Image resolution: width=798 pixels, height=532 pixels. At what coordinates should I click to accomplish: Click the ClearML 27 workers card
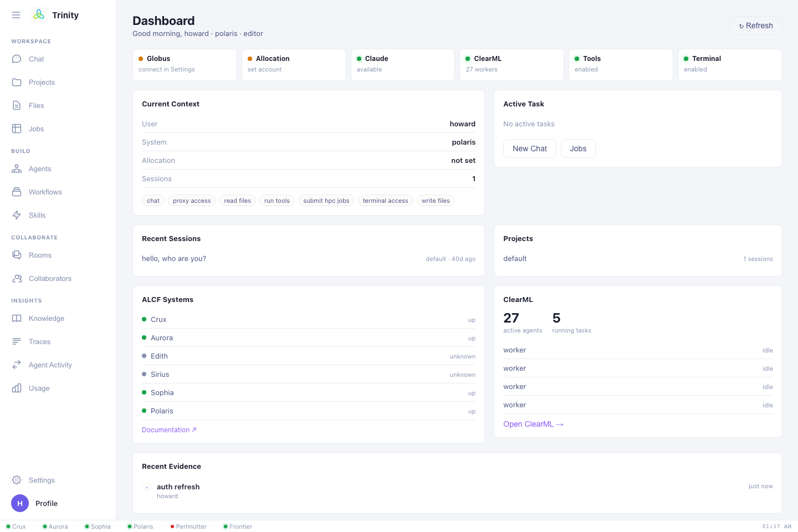pos(511,65)
